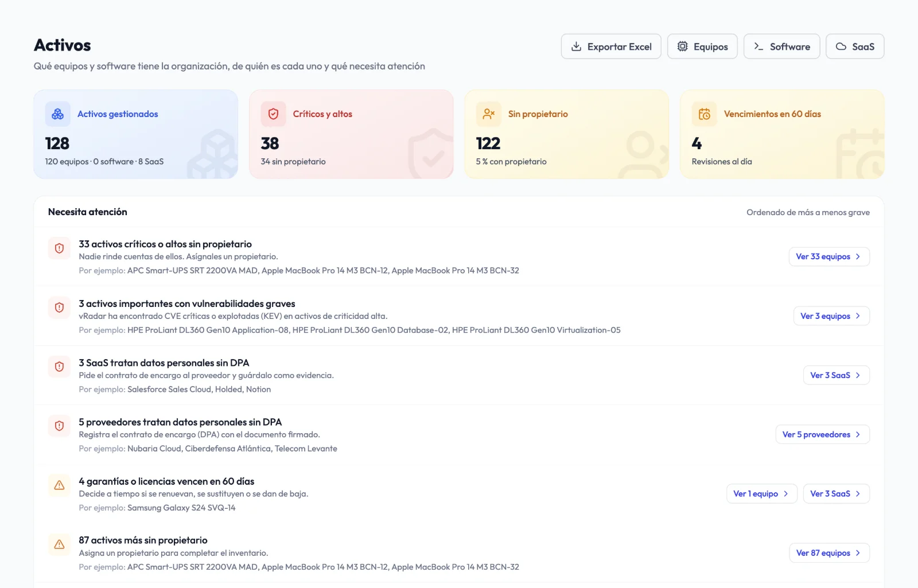The image size is (918, 588).
Task: Click the text 34 sin propietario
Action: tap(293, 162)
